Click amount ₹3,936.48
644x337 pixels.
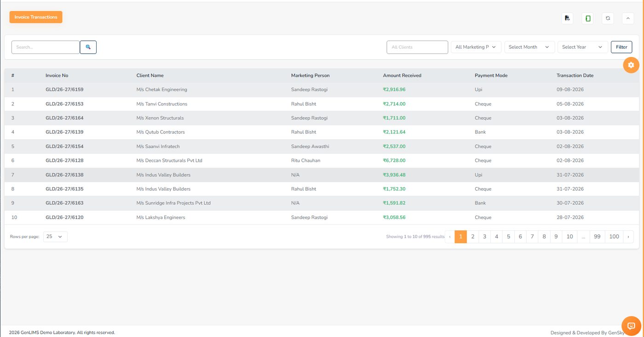[x=394, y=175]
